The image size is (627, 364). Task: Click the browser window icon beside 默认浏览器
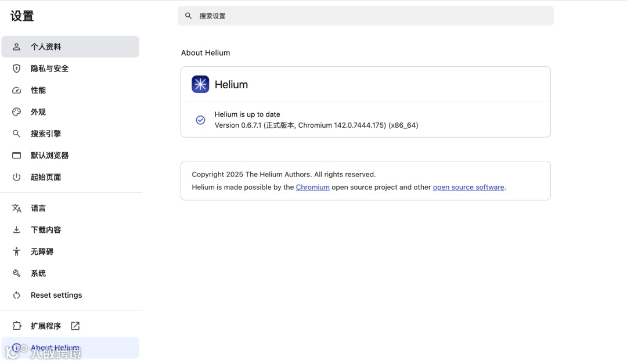click(16, 155)
